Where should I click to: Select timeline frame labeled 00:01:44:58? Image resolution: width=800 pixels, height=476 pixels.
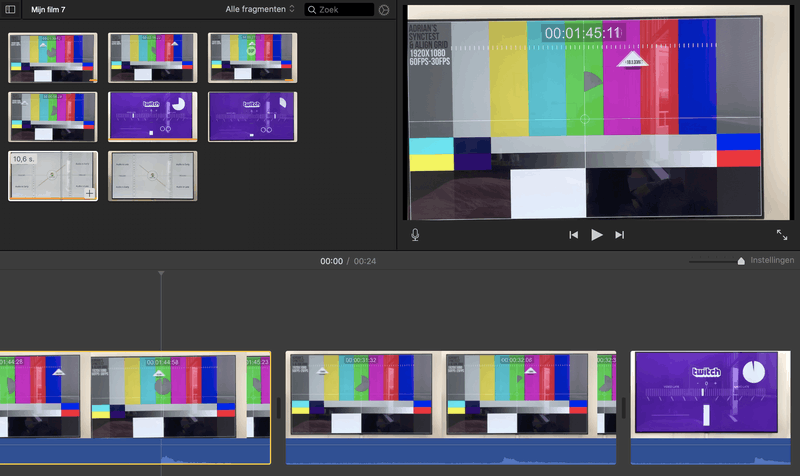(x=163, y=396)
